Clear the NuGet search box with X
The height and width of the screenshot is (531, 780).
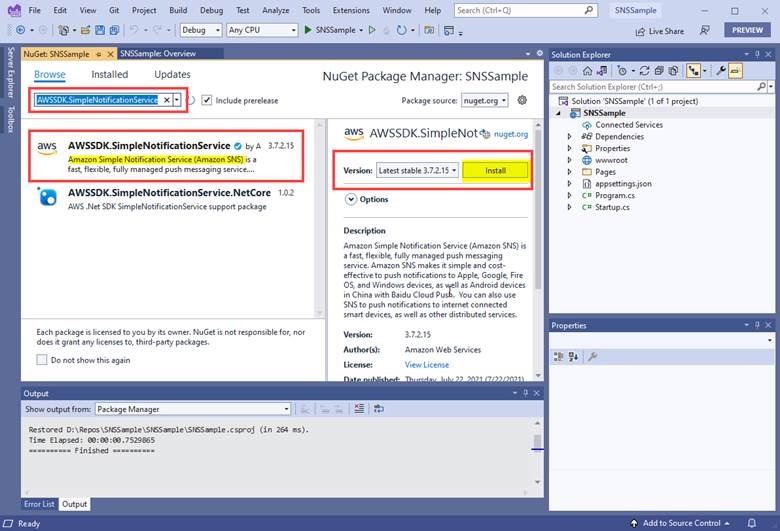167,100
